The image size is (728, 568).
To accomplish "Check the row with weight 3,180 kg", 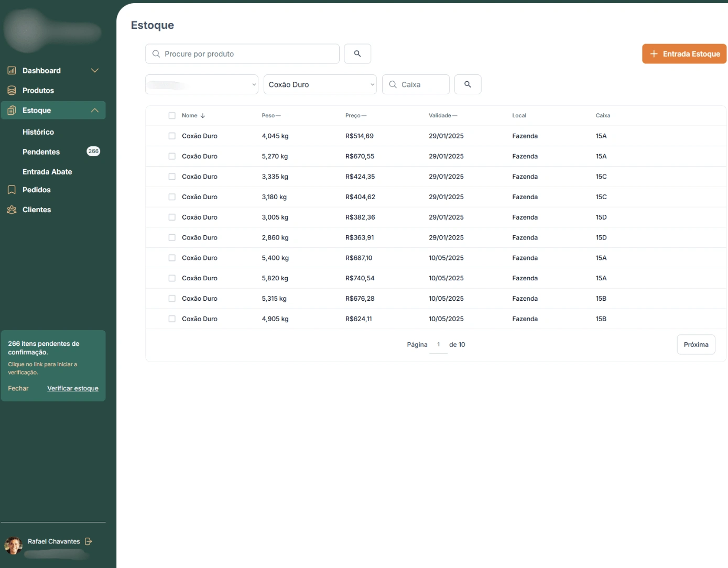I will coord(172,197).
